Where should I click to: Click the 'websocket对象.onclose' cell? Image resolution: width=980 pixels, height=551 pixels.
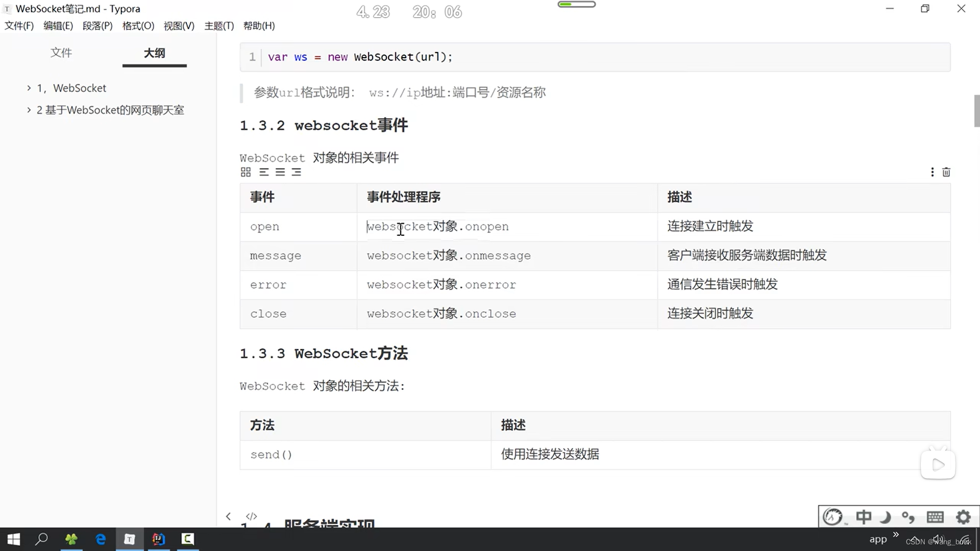(x=507, y=314)
